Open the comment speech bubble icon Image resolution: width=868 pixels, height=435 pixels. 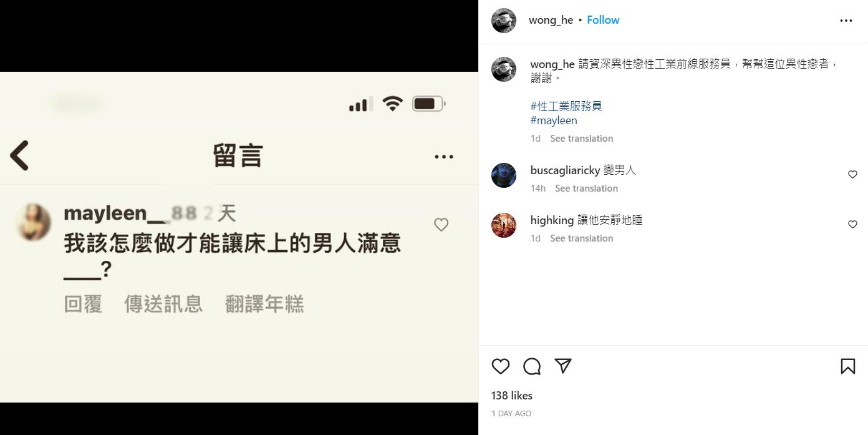pyautogui.click(x=532, y=366)
